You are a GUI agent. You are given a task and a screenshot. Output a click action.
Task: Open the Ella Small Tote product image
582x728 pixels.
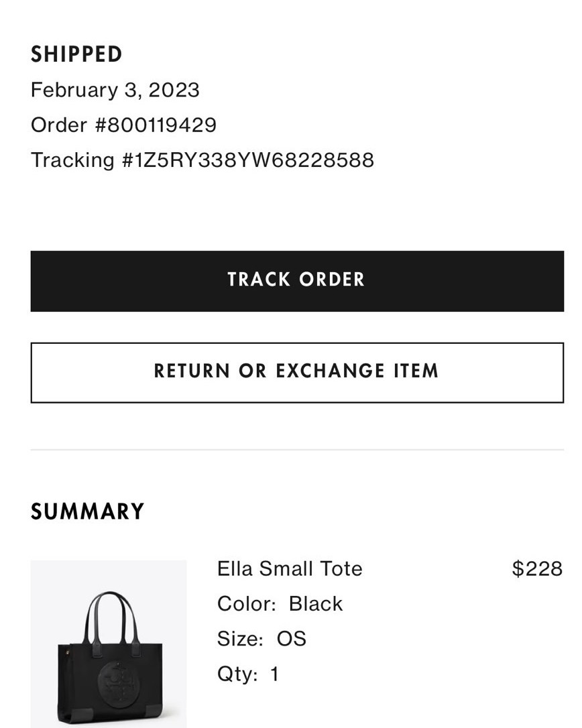click(x=109, y=644)
